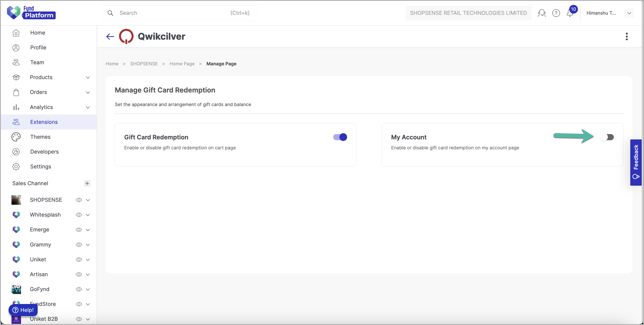The height and width of the screenshot is (325, 644).
Task: Click the Home house icon in sidebar
Action: coord(16,33)
